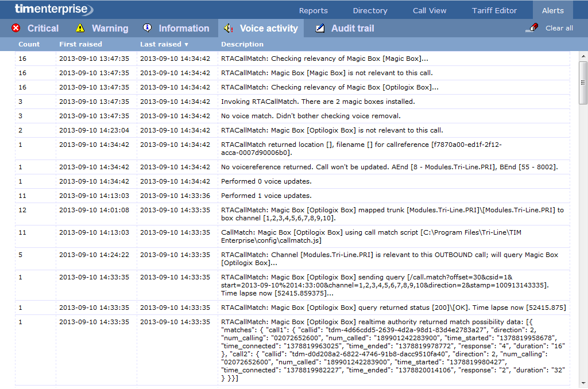
Task: Switch to the Audit trail tab
Action: (x=351, y=28)
